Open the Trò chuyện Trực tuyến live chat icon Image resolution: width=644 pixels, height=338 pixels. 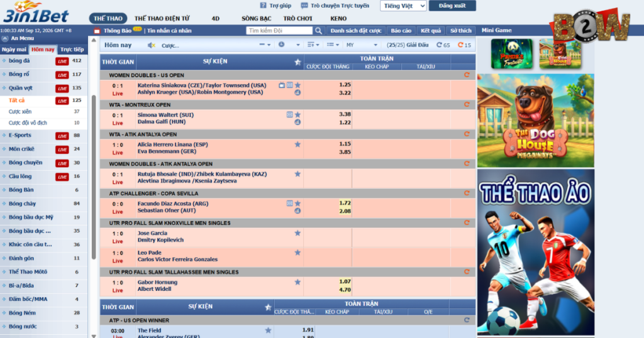click(304, 6)
